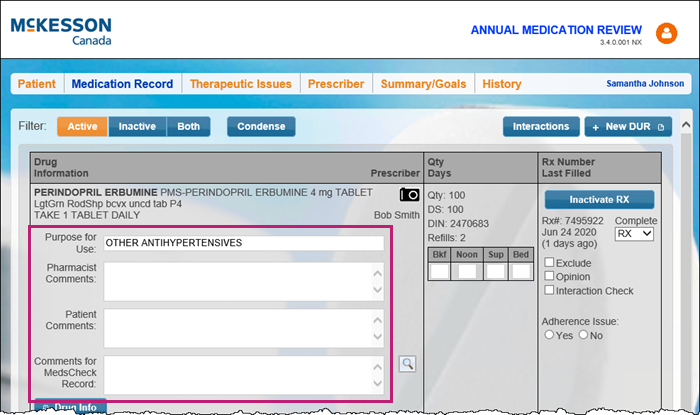Click the orange user profile icon
700x415 pixels.
(x=666, y=33)
